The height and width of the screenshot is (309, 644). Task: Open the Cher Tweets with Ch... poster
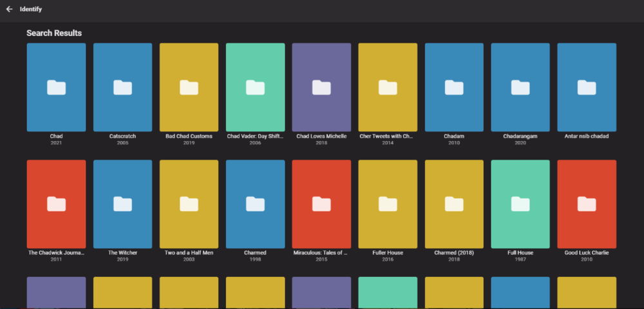(x=388, y=88)
